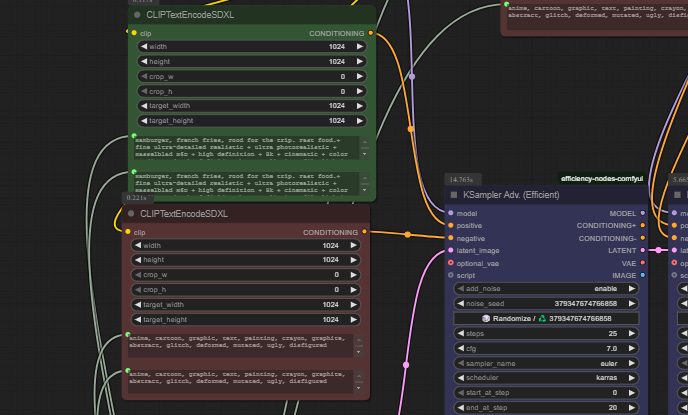Click the KSampler optional_vae input socket
This screenshot has width=688, height=415.
[x=451, y=263]
